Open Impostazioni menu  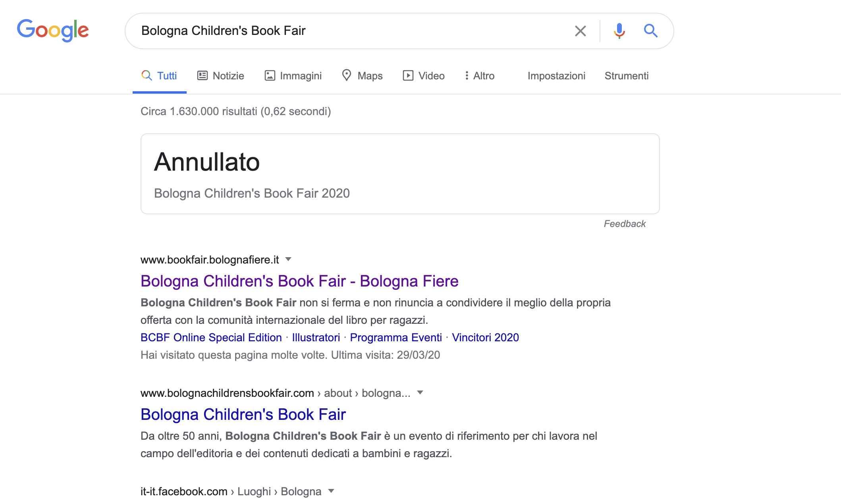tap(556, 76)
